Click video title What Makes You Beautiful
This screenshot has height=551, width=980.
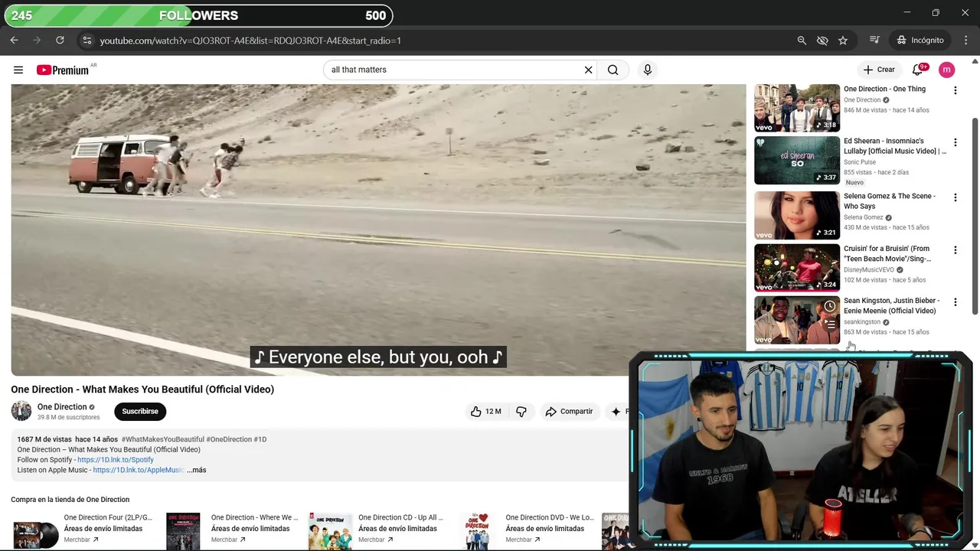[x=142, y=390]
